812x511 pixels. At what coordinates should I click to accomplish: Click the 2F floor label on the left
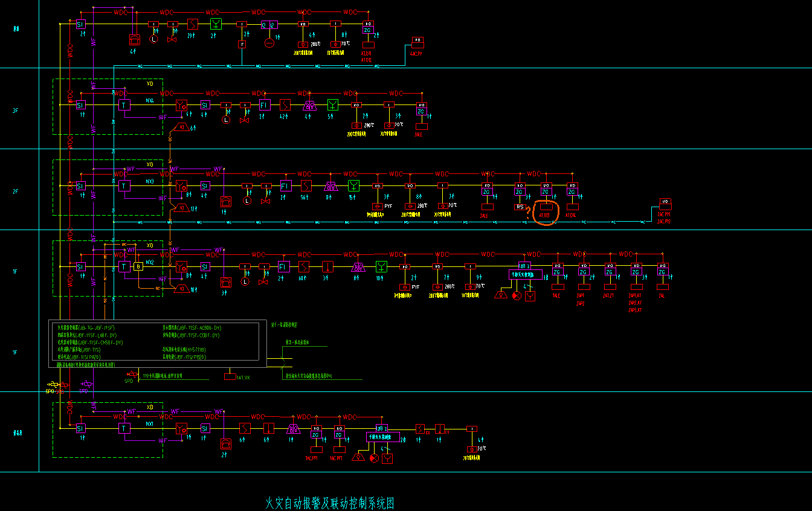17,191
